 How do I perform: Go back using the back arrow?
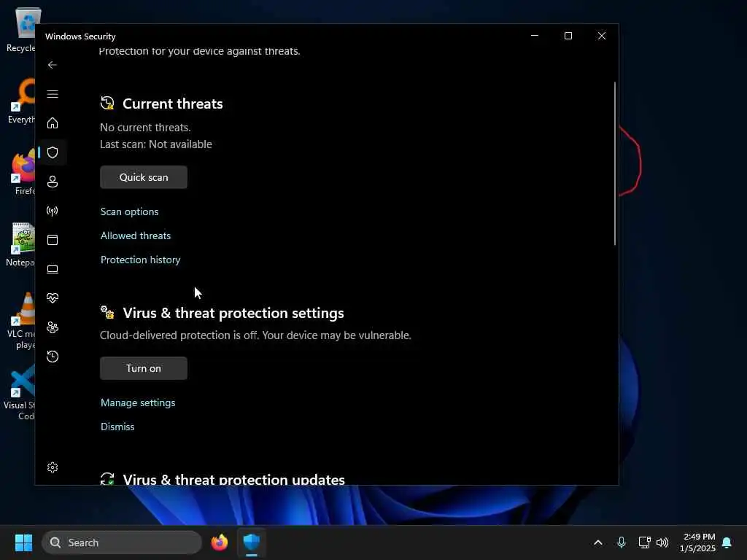[53, 65]
